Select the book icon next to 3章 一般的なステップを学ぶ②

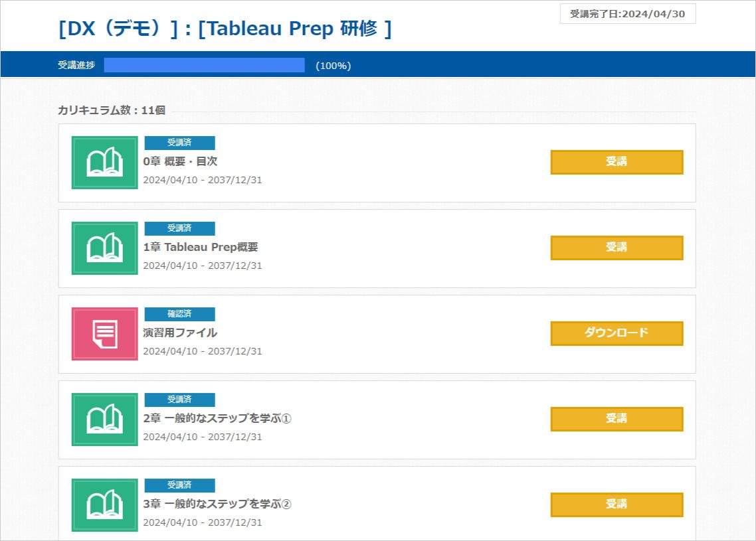[x=104, y=505]
